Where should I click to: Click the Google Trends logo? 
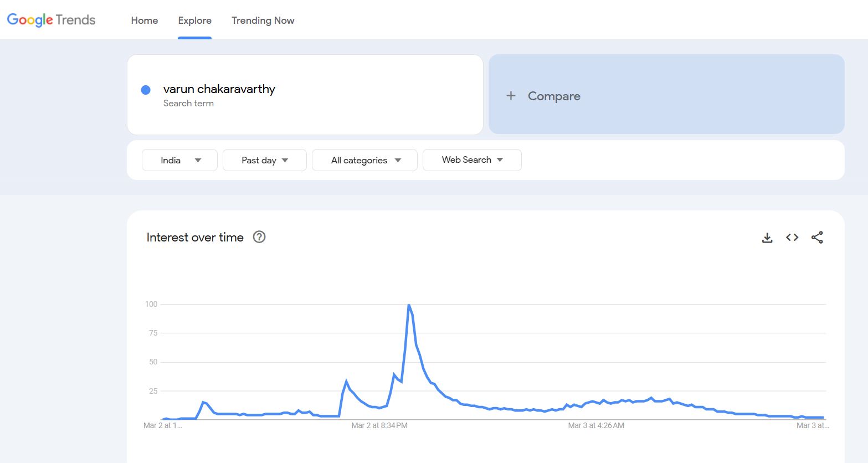coord(51,20)
